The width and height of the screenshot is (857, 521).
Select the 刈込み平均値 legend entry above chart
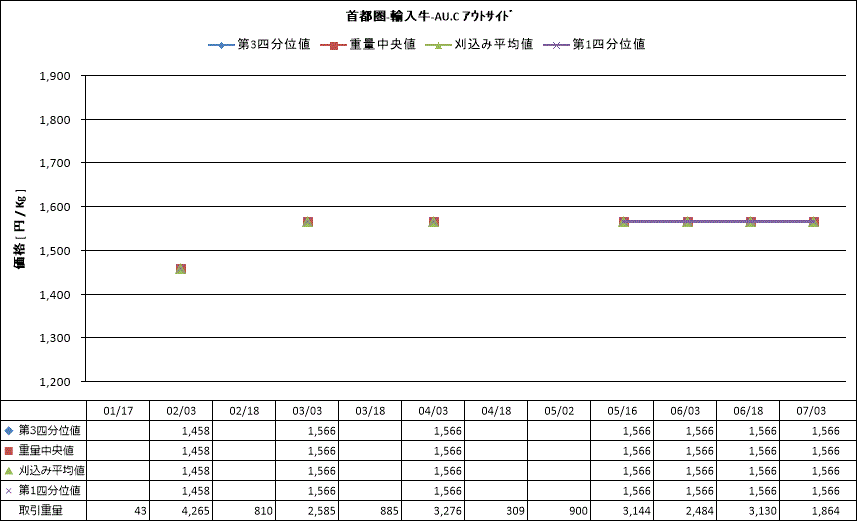(x=479, y=44)
